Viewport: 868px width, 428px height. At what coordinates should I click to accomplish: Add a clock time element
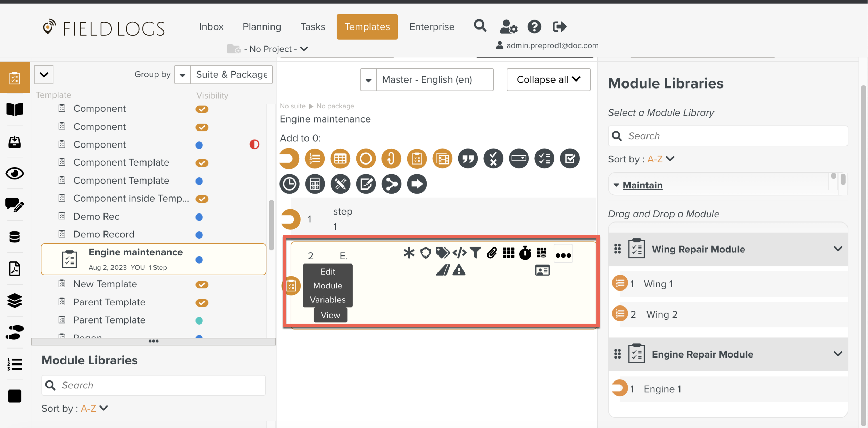tap(289, 184)
